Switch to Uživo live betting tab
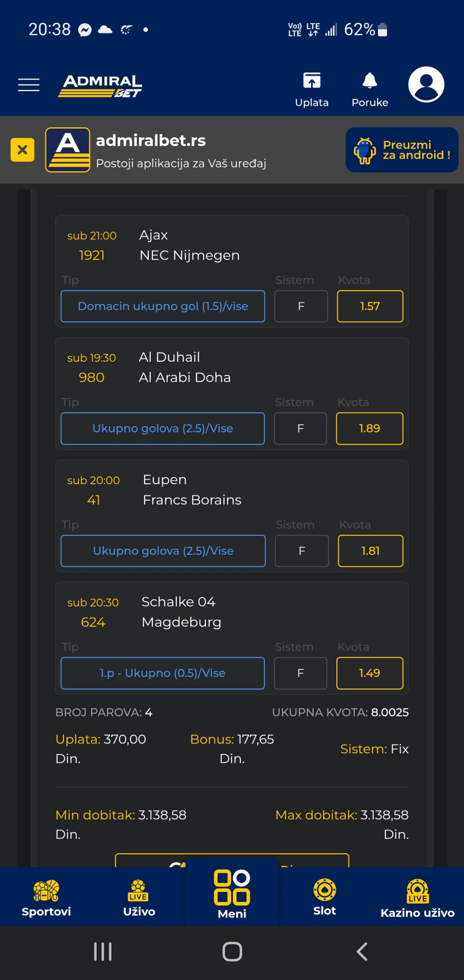 [139, 898]
